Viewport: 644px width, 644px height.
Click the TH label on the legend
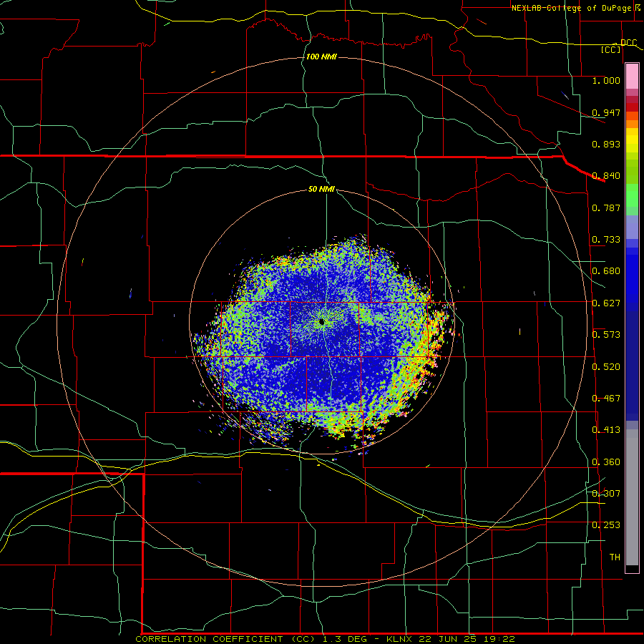[615, 557]
